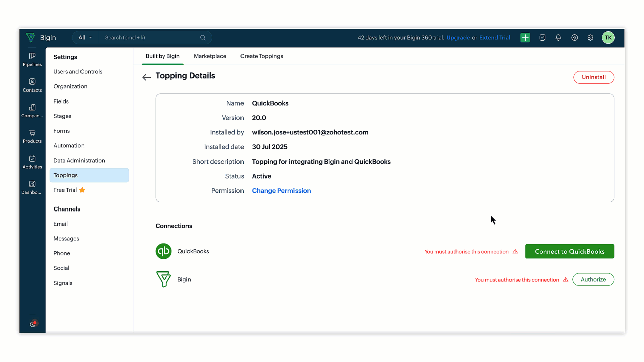Viewport: 644px width, 362px height.
Task: Click the Topping Details heading
Action: [x=185, y=76]
